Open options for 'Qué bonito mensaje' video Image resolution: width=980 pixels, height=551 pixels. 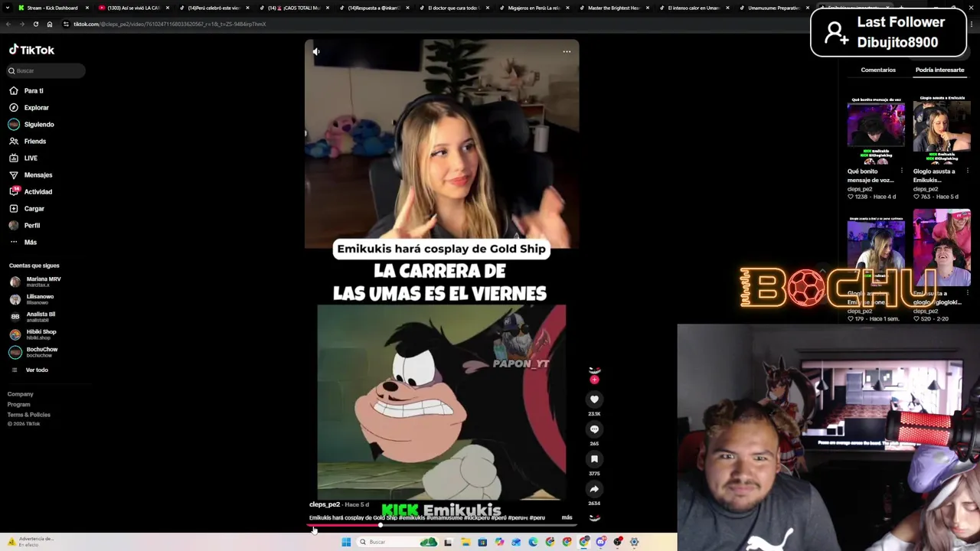point(902,171)
